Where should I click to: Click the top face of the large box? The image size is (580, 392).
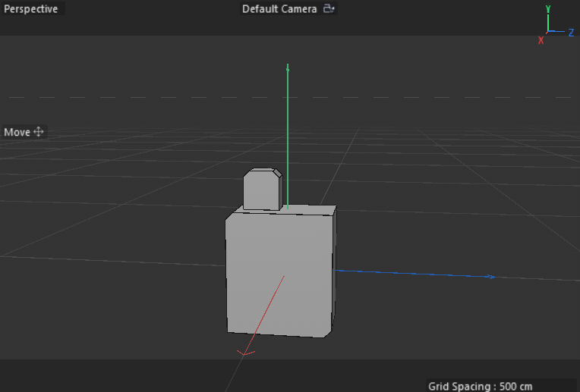pyautogui.click(x=304, y=210)
